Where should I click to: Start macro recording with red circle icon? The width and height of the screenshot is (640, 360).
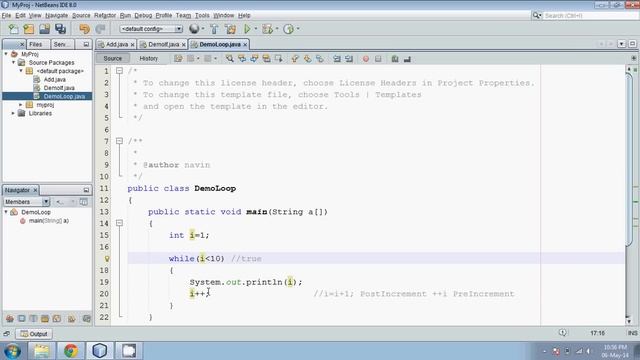[x=366, y=59]
